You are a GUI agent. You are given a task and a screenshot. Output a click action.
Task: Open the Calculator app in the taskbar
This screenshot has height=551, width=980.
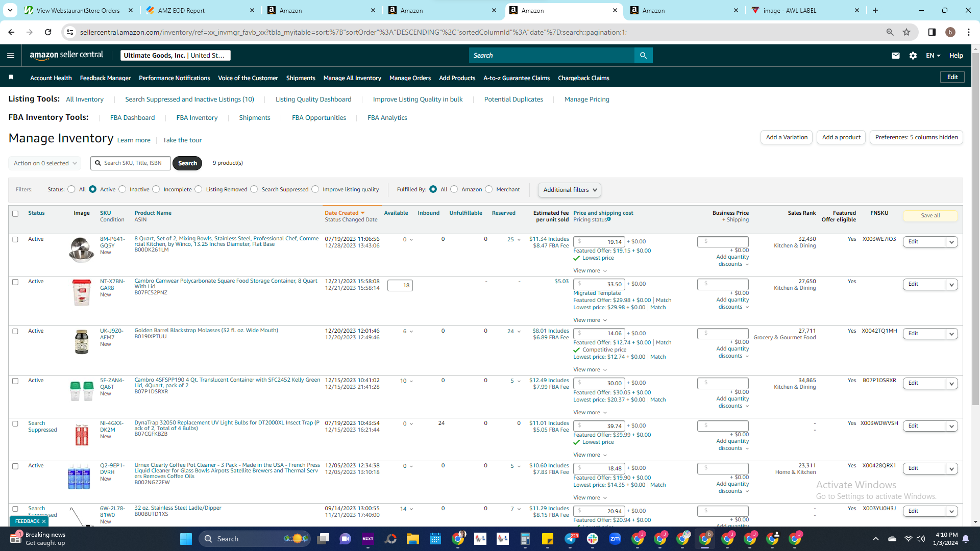tap(525, 539)
